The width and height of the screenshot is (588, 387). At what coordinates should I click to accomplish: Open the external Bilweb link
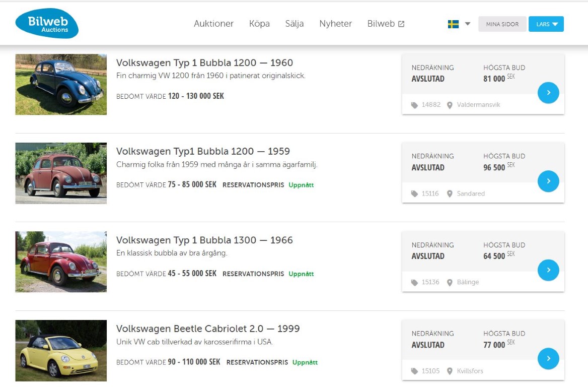click(x=386, y=24)
